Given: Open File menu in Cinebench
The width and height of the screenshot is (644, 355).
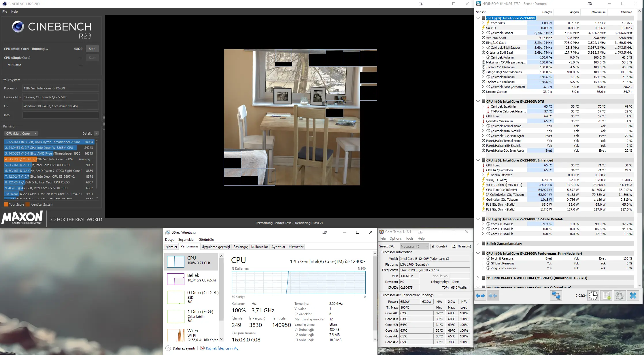Looking at the screenshot, I should pos(5,12).
